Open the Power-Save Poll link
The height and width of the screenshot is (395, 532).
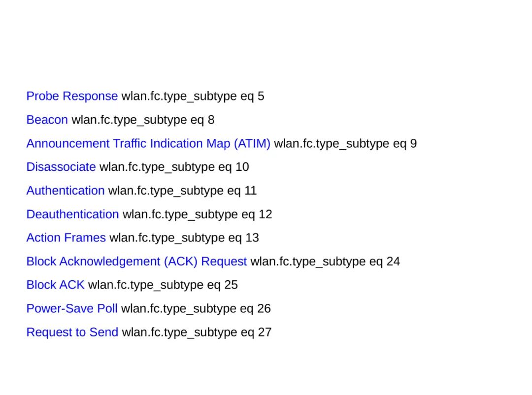tap(72, 309)
